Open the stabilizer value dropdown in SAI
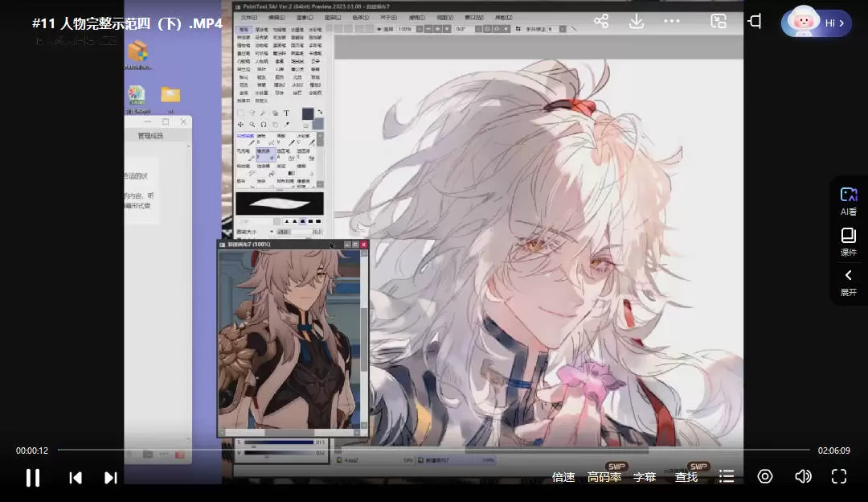The image size is (868, 502). 562,29
